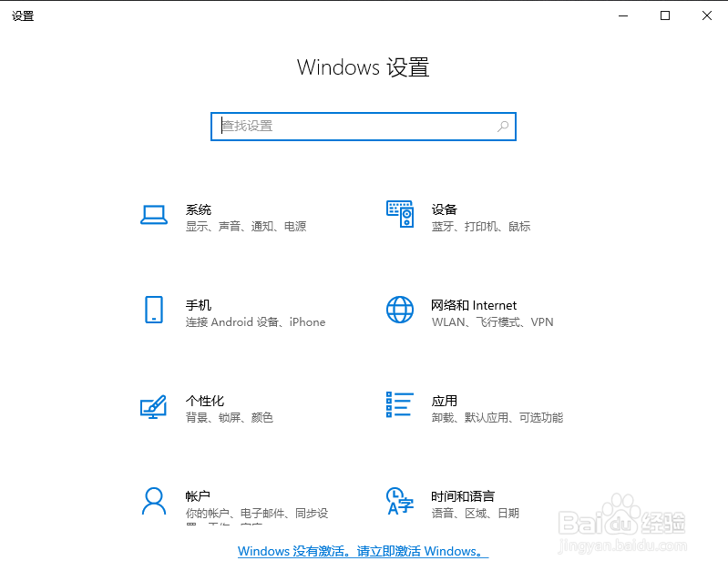Open the 应用 settings category
728x571 pixels.
point(445,401)
